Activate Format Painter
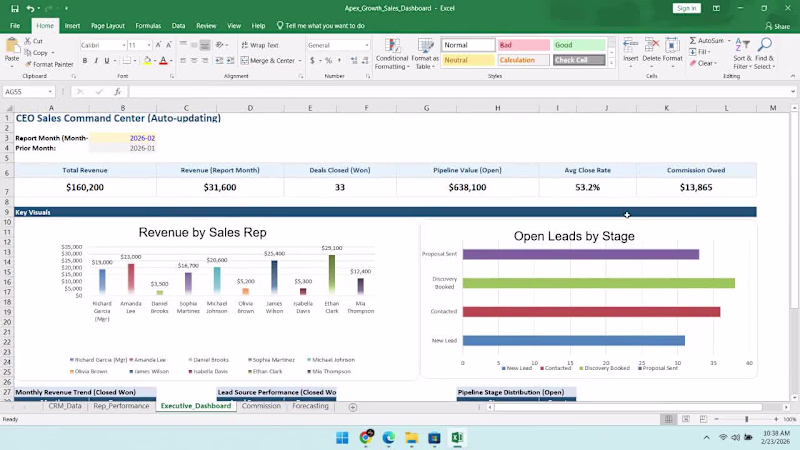The image size is (800, 450). pyautogui.click(x=49, y=64)
